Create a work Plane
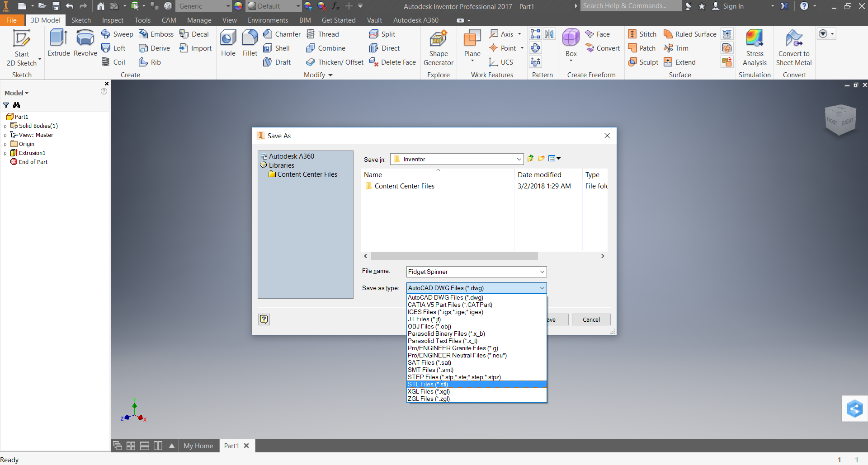The width and height of the screenshot is (868, 465). pyautogui.click(x=472, y=45)
